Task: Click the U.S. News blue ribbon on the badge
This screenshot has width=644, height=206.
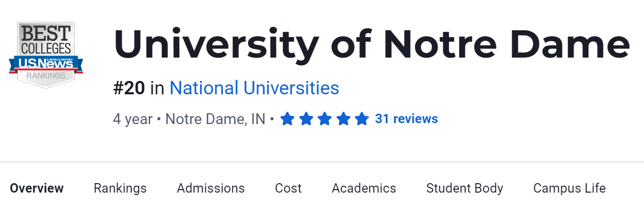Action: 46,63
